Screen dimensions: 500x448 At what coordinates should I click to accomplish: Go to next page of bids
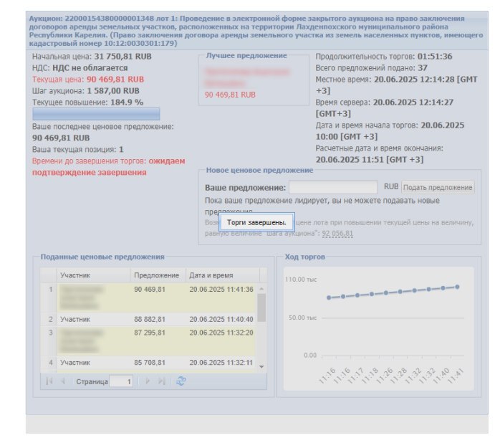[148, 381]
